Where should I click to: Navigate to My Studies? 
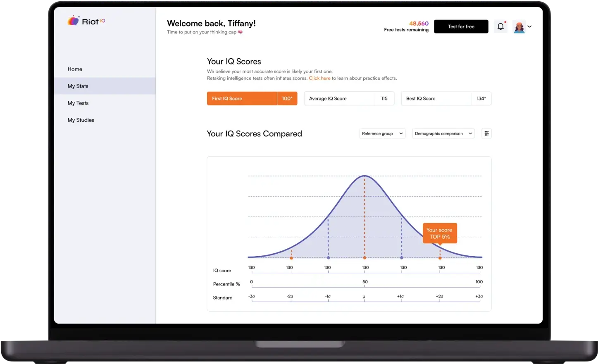tap(81, 120)
